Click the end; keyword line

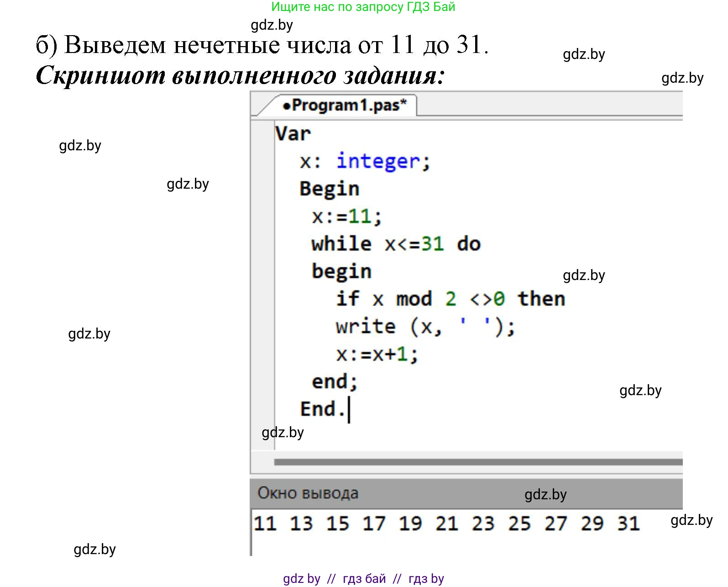point(335,382)
